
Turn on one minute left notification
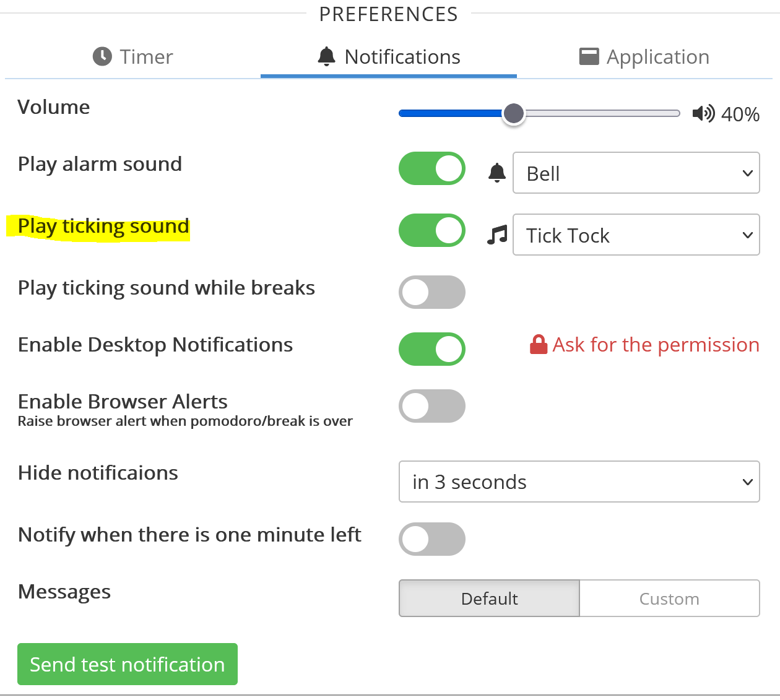tap(432, 539)
